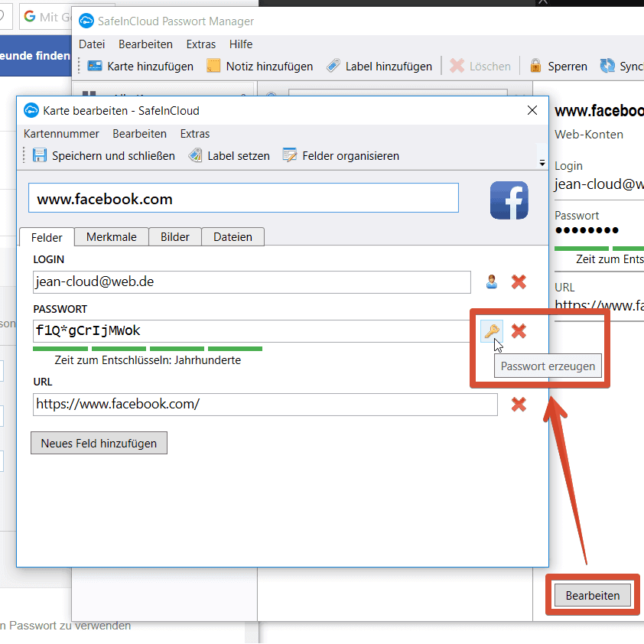Open Extras menu in main window
The width and height of the screenshot is (644, 644).
pos(201,44)
